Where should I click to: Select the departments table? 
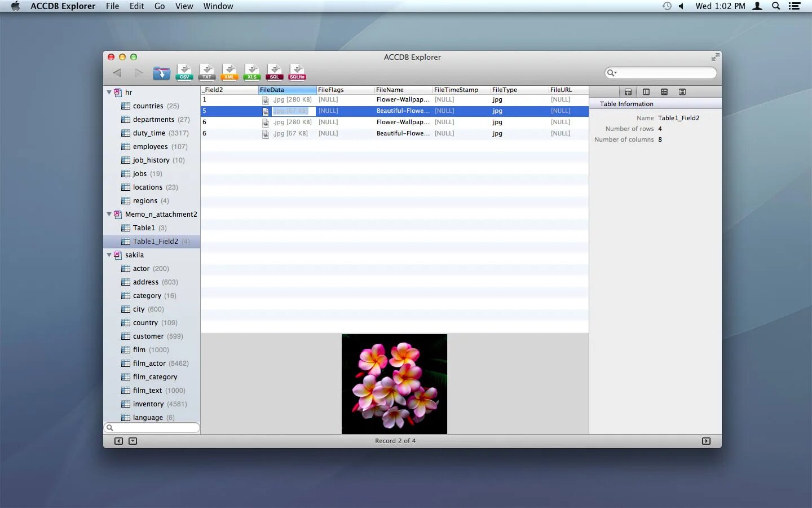coord(152,119)
